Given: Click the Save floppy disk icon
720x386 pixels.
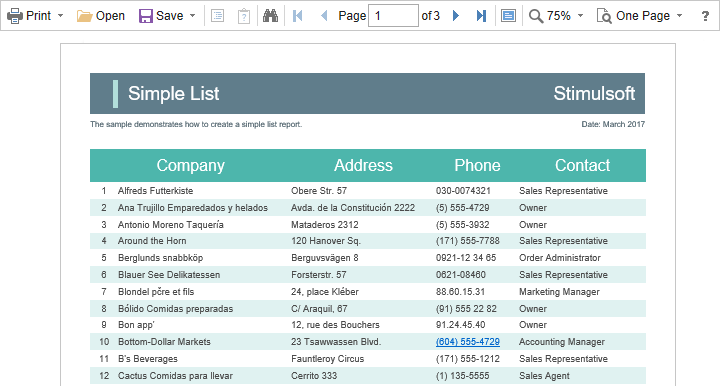Looking at the screenshot, I should 146,16.
